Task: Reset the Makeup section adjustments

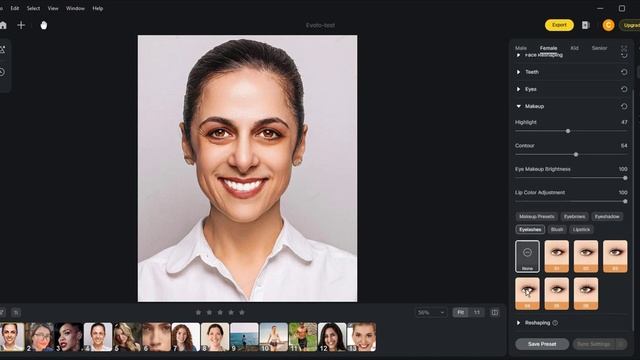Action: [x=624, y=106]
